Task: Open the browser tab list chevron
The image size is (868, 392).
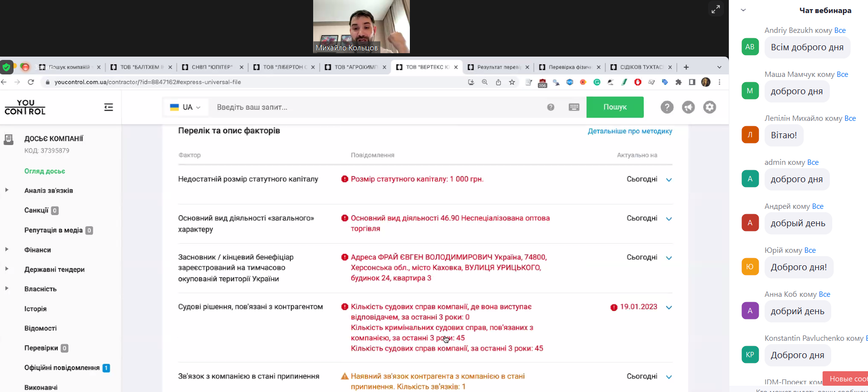Action: 719,67
